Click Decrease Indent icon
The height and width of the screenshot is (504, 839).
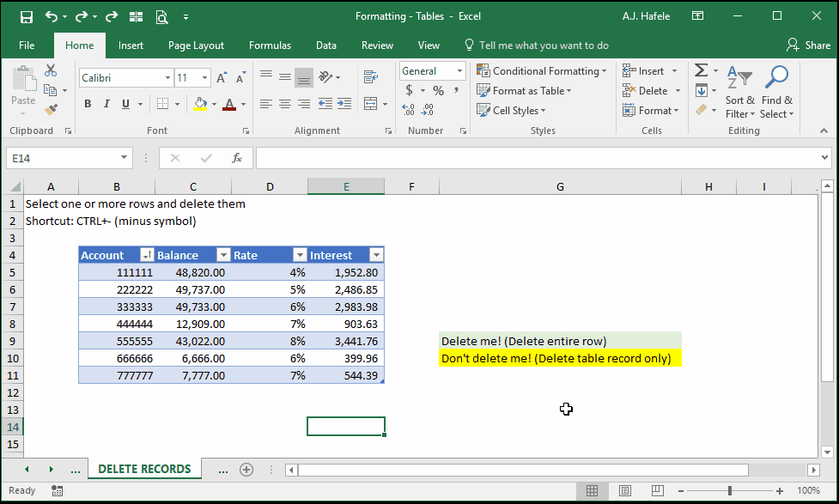coord(325,103)
